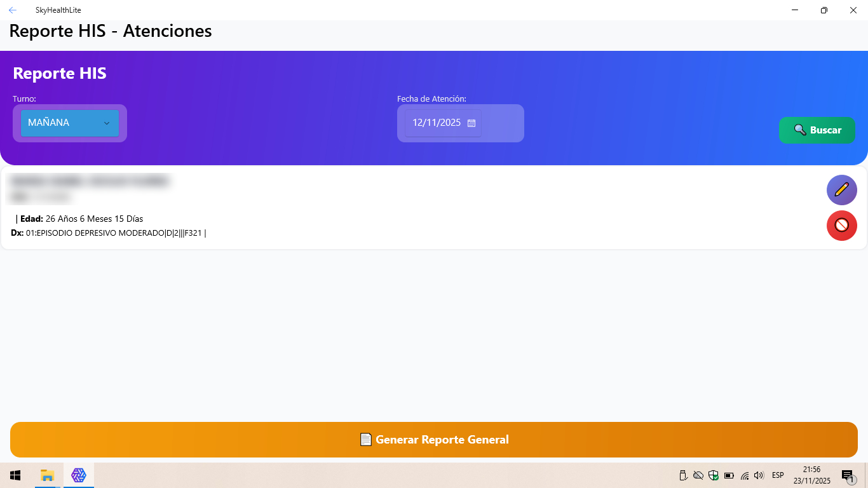
Task: Expand the Turno dropdown showing MAÑANA
Action: (x=70, y=123)
